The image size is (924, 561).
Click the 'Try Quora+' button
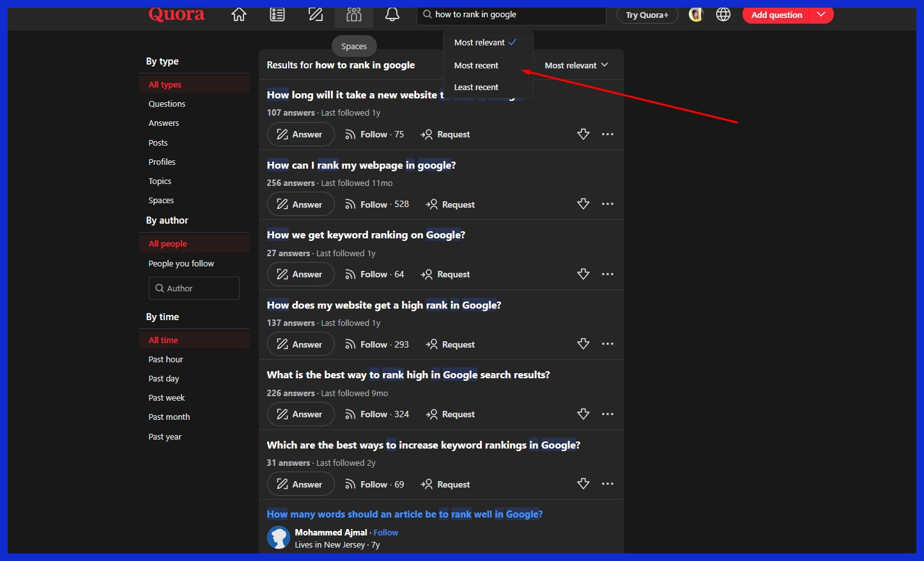click(x=647, y=15)
